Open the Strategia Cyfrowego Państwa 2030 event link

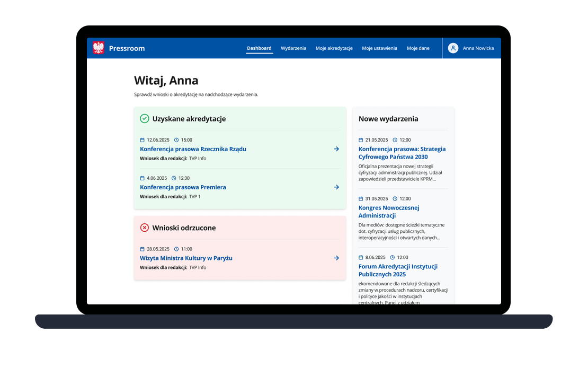[402, 153]
